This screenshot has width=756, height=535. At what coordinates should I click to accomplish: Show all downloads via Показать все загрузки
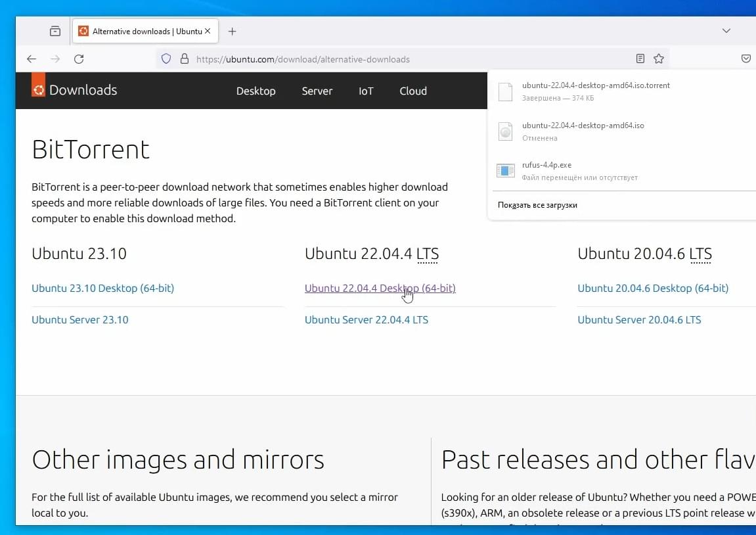[x=537, y=205]
